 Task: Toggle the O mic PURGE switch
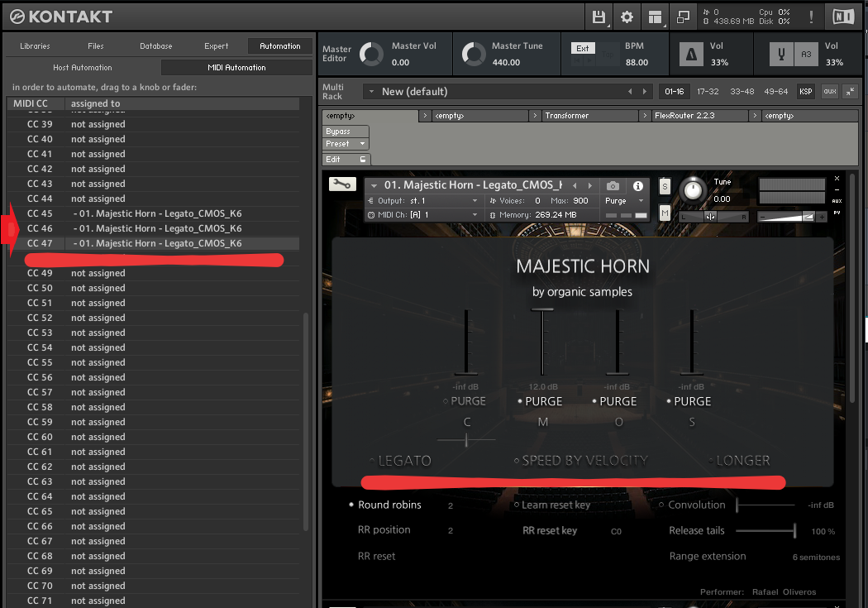614,401
